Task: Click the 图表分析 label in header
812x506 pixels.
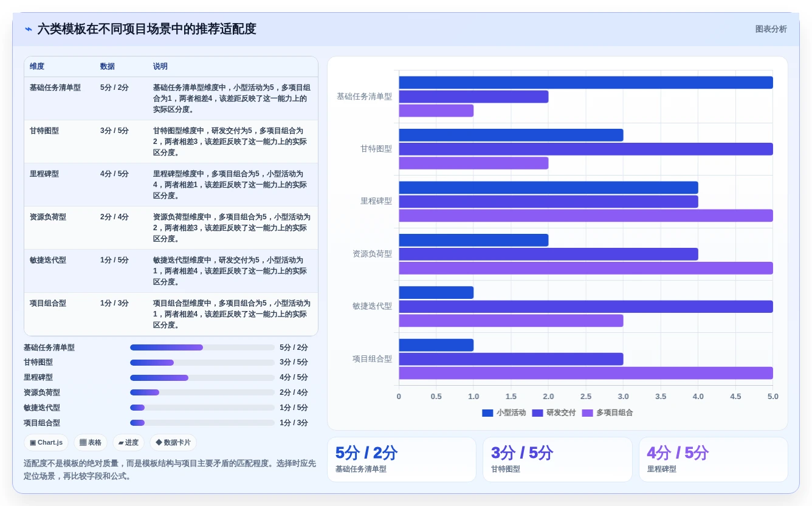Action: tap(771, 29)
